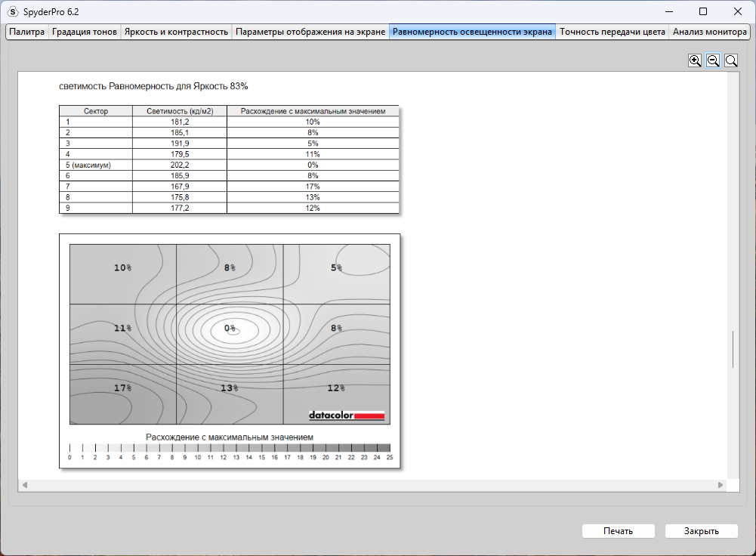
Task: Click the vertical scrollbar thumb
Action: (x=733, y=349)
